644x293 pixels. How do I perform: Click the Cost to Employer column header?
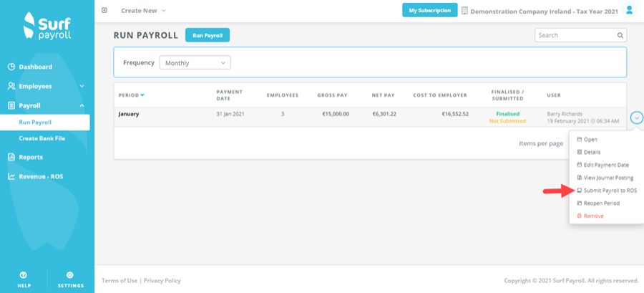[440, 95]
